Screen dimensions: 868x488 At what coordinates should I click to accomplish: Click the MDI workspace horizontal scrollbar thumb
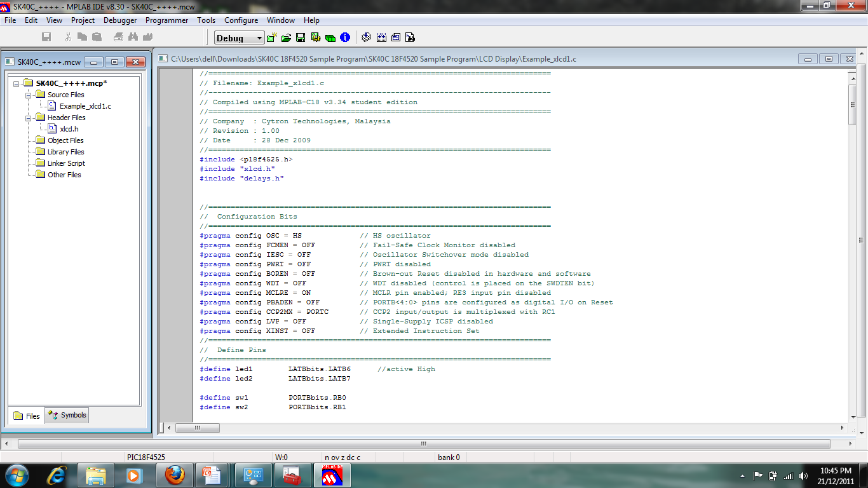pos(423,444)
